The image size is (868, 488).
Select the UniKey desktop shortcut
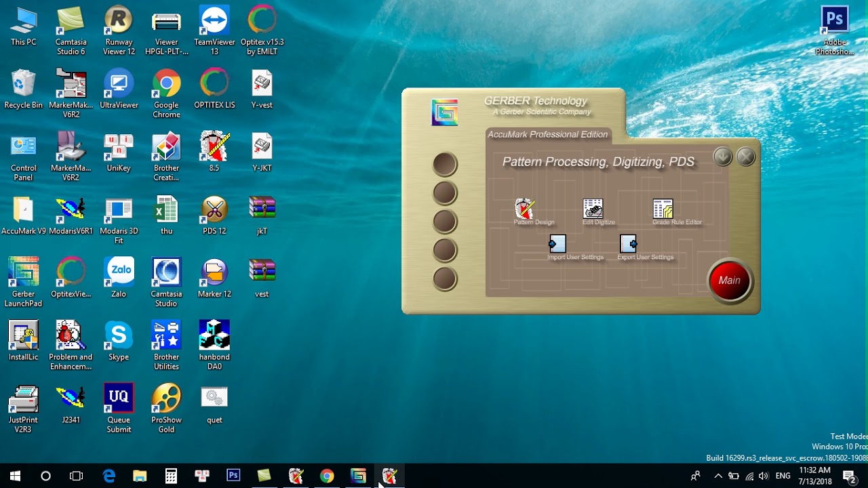119,152
